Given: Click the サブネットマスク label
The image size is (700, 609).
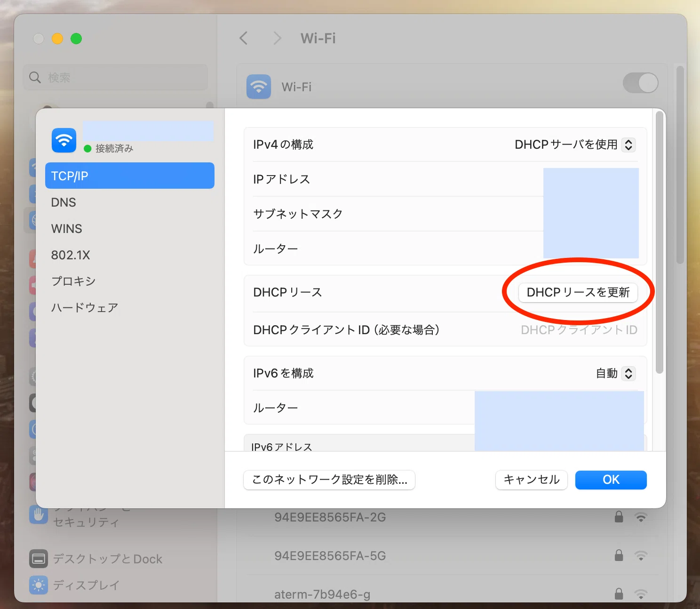Looking at the screenshot, I should 298,214.
